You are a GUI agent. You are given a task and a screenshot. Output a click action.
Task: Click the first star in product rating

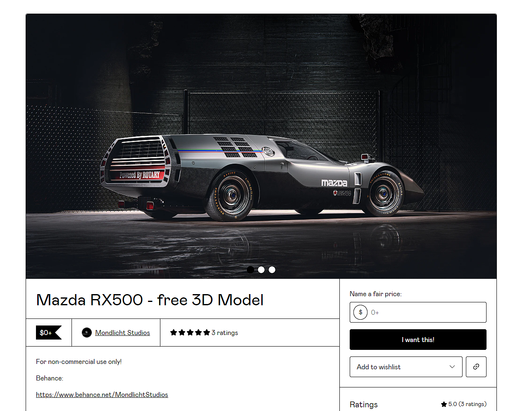tap(174, 333)
